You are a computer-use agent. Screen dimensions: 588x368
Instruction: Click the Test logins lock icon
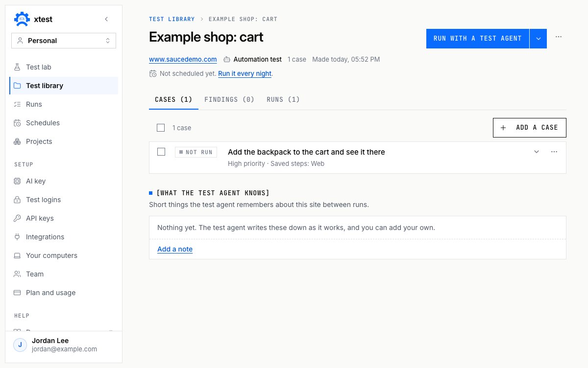[x=17, y=200]
